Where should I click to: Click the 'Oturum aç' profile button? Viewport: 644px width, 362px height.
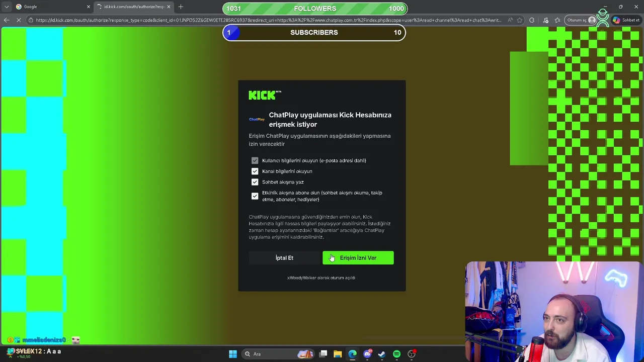tap(581, 20)
